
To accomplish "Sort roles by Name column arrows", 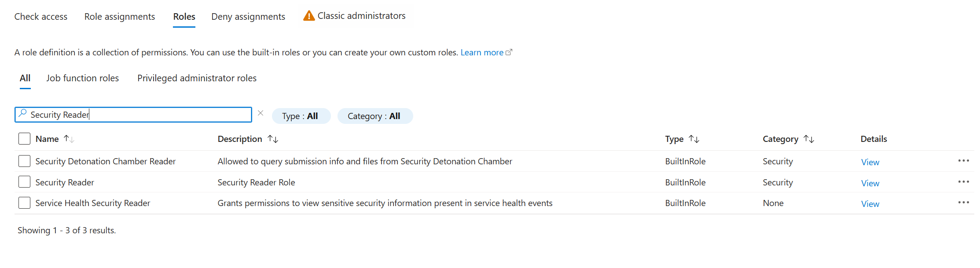I will [x=69, y=139].
